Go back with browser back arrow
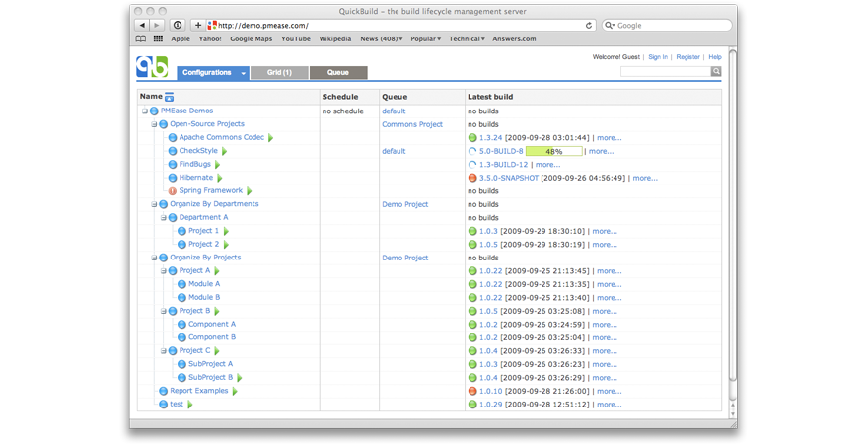Image resolution: width=868 pixels, height=444 pixels. point(143,25)
